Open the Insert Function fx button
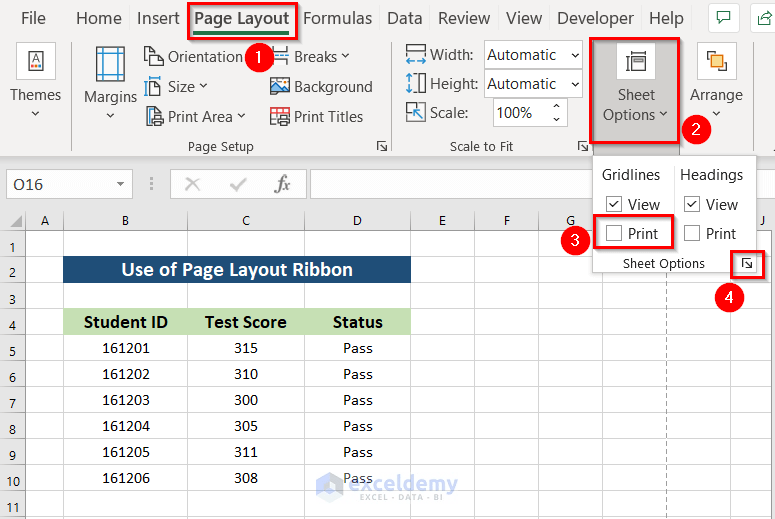The width and height of the screenshot is (775, 519). (282, 184)
